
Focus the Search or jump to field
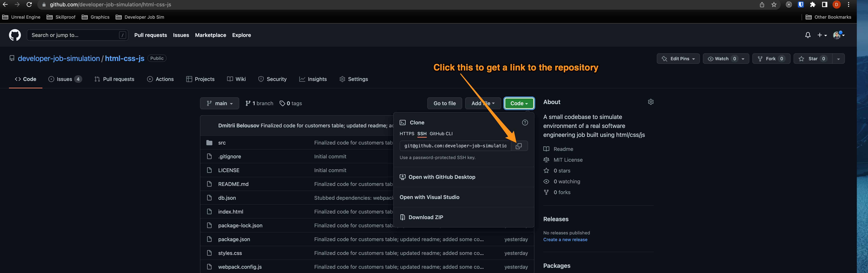pyautogui.click(x=74, y=35)
